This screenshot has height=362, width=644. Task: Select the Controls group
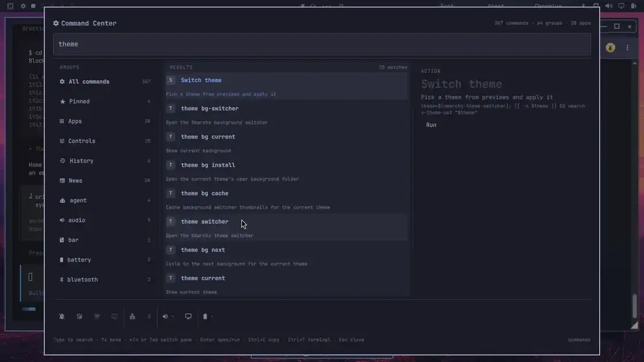(x=105, y=141)
